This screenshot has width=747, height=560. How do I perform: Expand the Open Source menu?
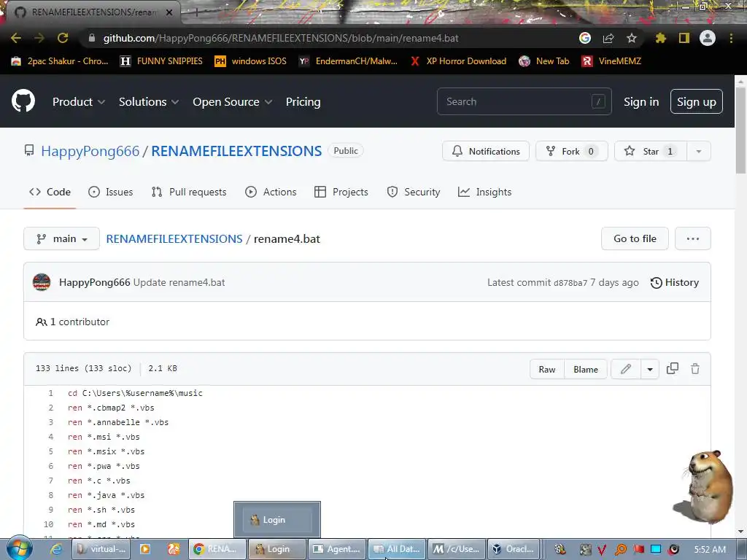[233, 101]
